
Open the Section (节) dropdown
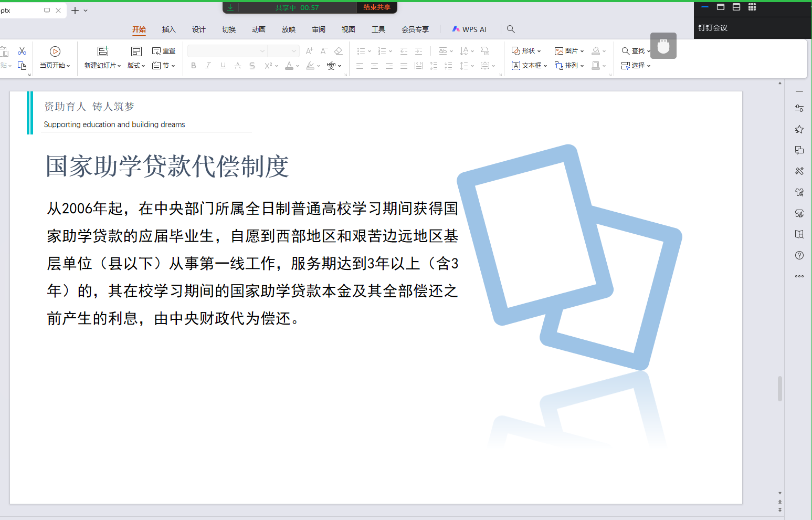[164, 66]
